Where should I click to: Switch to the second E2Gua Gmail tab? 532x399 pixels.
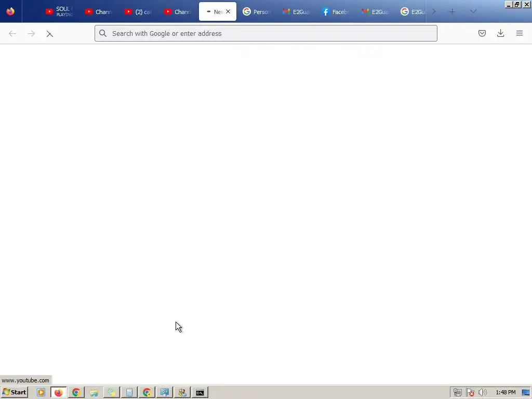(375, 11)
